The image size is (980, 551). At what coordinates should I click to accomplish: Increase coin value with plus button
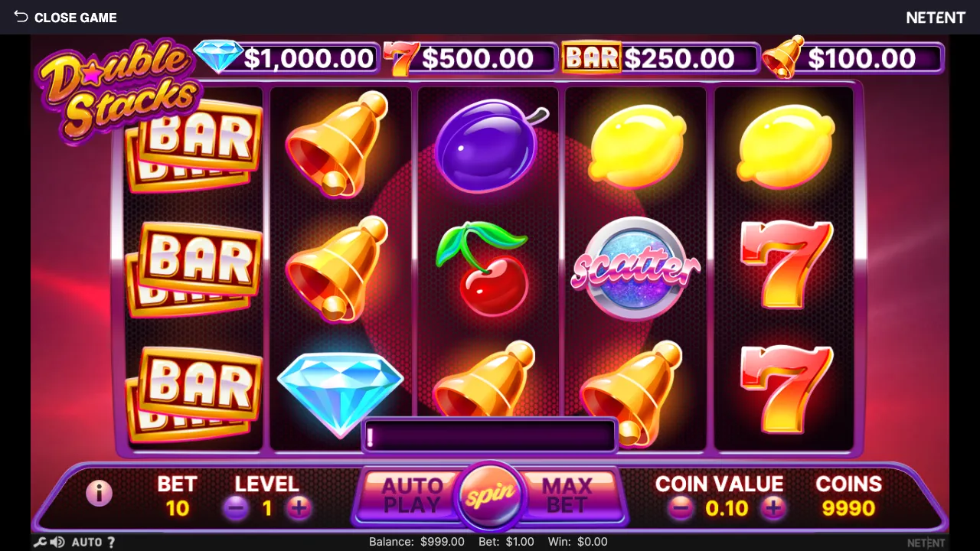(773, 507)
